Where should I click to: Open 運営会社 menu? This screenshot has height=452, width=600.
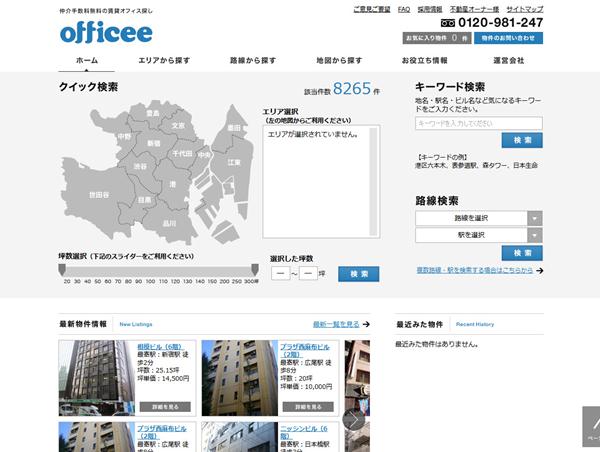point(509,60)
